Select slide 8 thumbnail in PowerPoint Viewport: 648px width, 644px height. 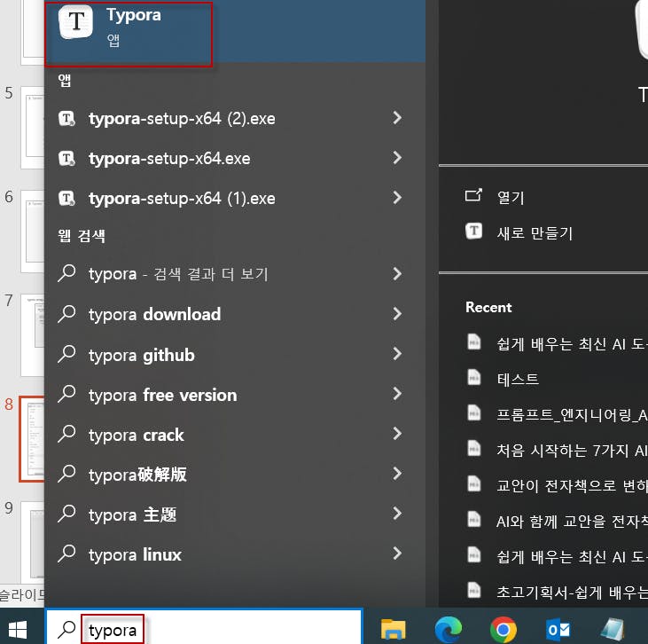31,439
